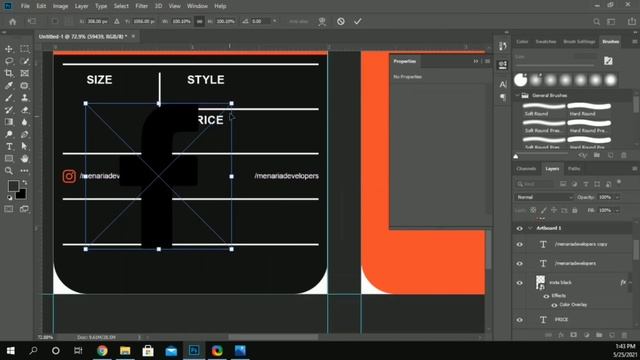Collapse insta black layer effects arrow
640x360 pixels.
pyautogui.click(x=631, y=282)
